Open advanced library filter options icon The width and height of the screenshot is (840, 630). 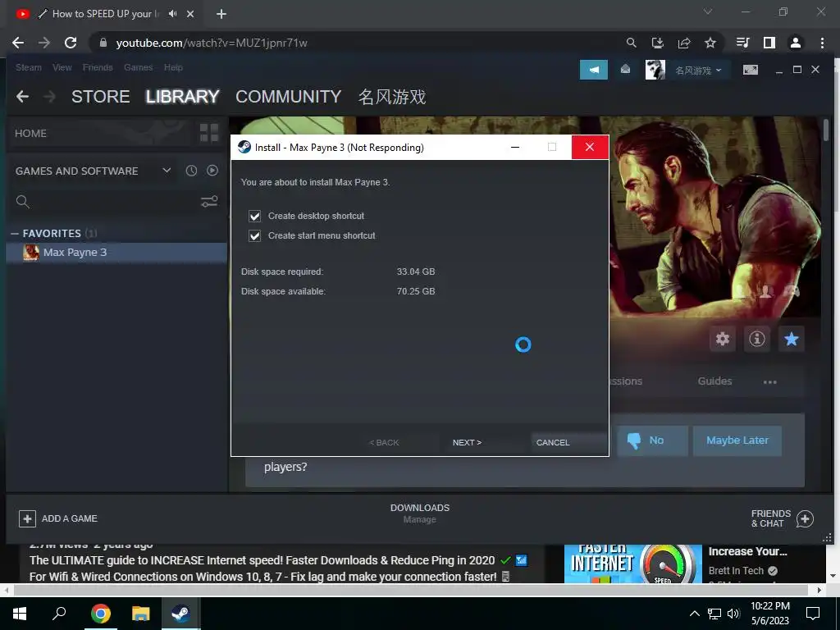click(209, 202)
